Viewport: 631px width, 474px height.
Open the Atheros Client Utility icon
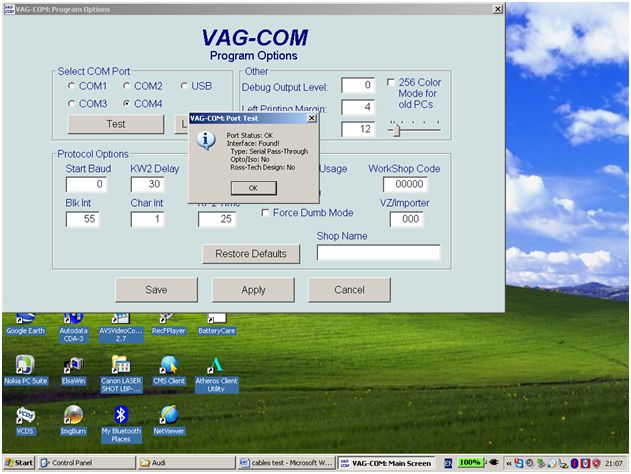(x=216, y=374)
